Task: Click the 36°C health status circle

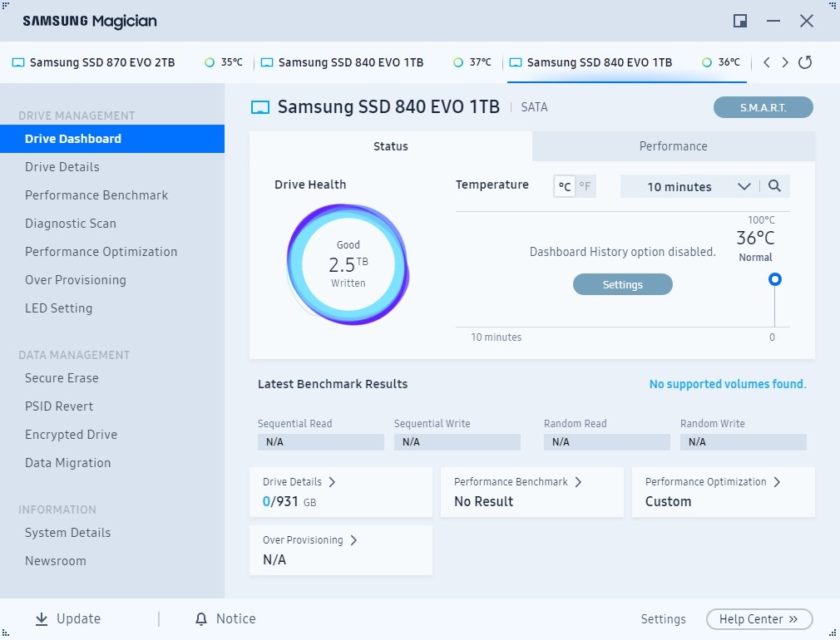Action: (x=707, y=62)
